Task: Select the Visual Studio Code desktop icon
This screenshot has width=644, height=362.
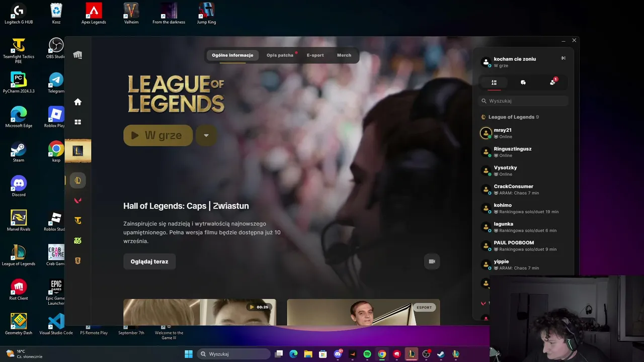Action: [56, 324]
